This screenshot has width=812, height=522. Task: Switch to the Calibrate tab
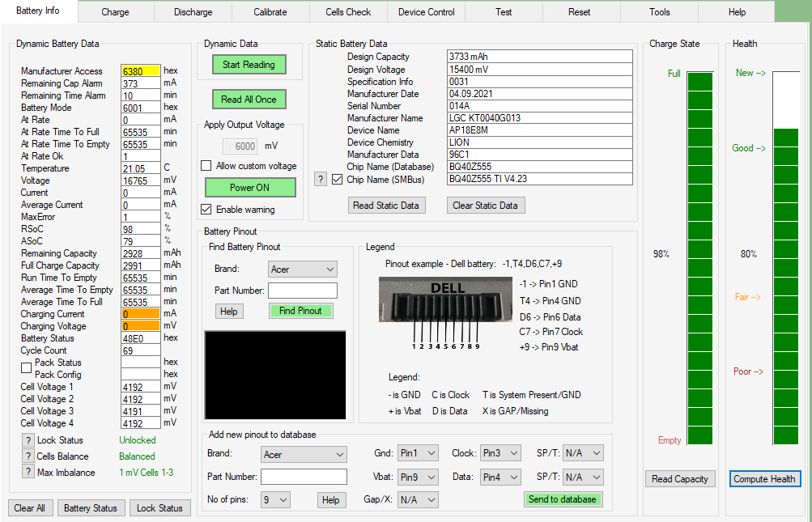click(x=270, y=12)
